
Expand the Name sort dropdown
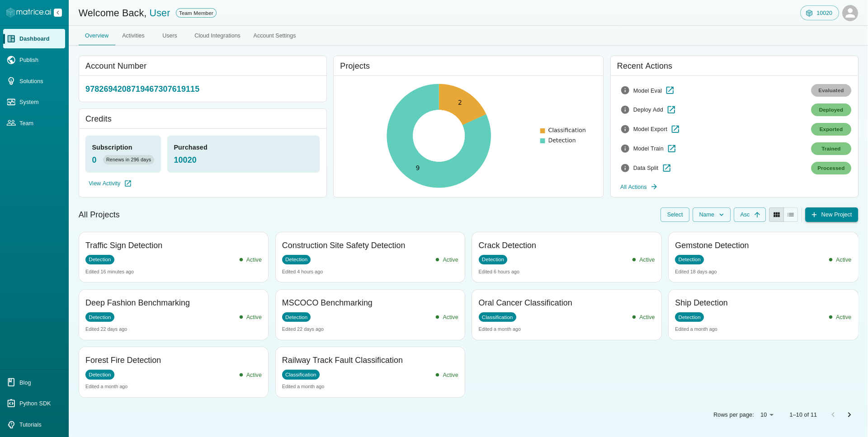[711, 215]
